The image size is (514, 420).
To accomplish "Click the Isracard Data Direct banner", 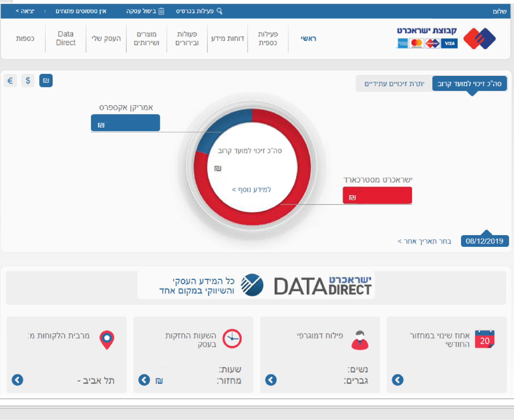I will 256,285.
